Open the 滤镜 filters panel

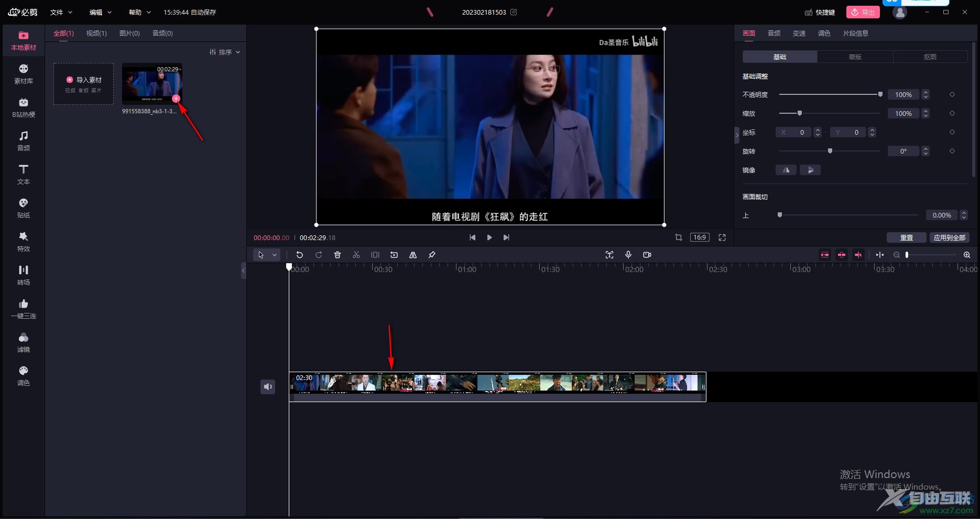coord(24,342)
